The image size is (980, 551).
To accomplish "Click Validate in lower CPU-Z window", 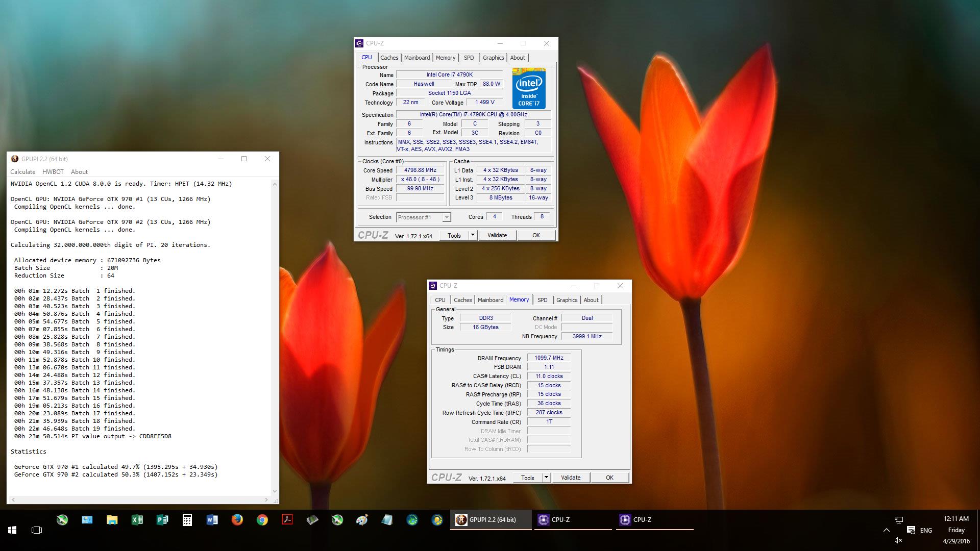I will point(571,478).
